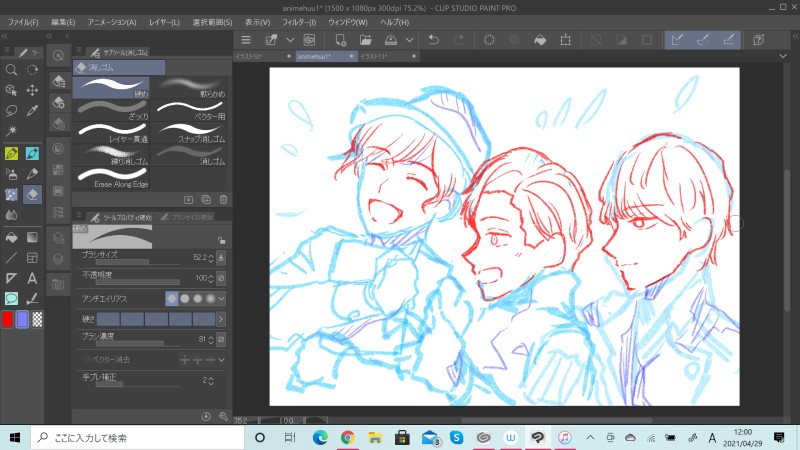The image size is (800, 450).
Task: Select the Decoration brush tool
Action: [x=11, y=194]
